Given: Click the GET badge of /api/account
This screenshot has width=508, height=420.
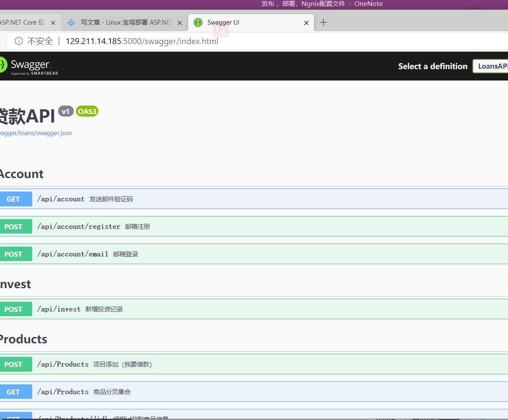Looking at the screenshot, I should click(x=16, y=199).
